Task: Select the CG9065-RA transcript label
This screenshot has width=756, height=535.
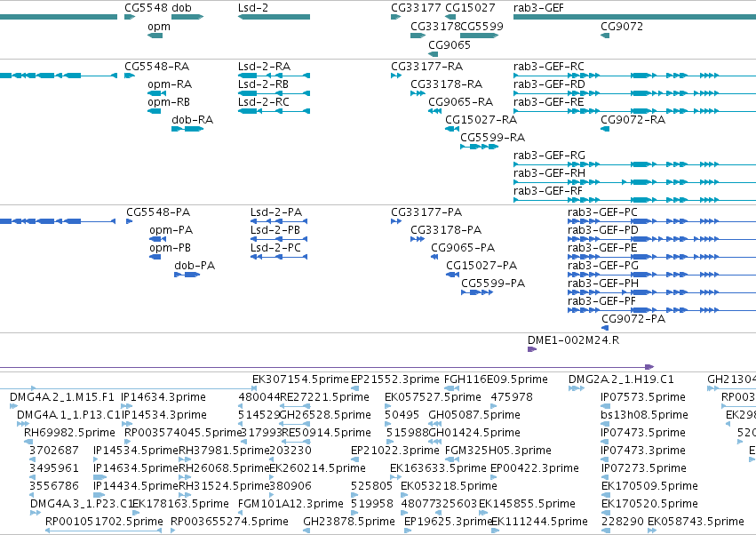Action: tap(461, 102)
